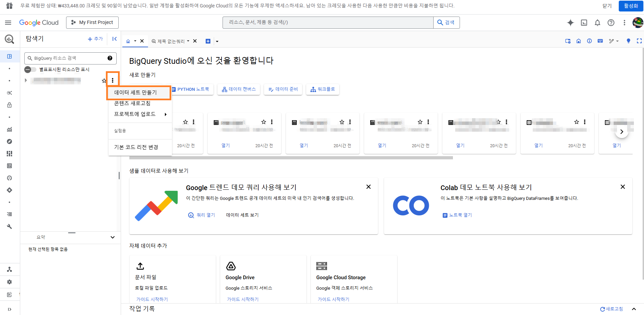
Task: Create new query with plus tab icon
Action: 208,41
